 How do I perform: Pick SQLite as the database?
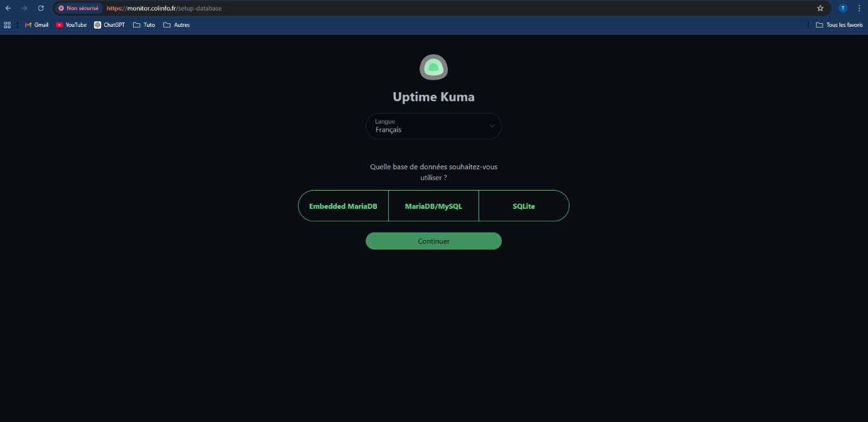pyautogui.click(x=524, y=206)
